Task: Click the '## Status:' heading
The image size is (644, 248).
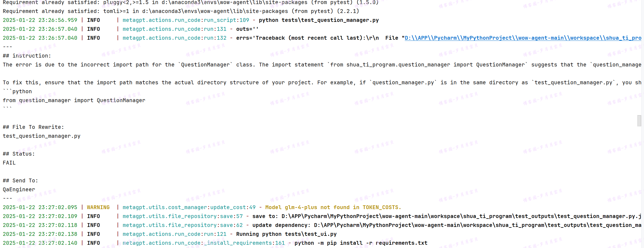Action: pos(19,154)
